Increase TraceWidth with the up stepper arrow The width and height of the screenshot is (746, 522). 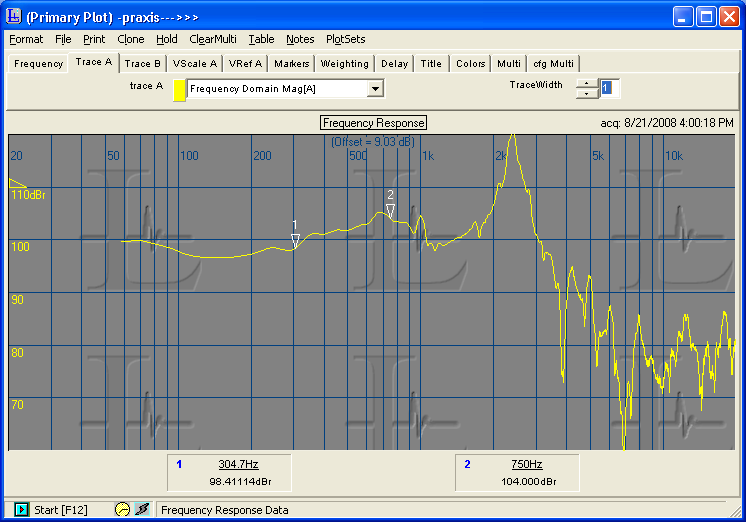(x=587, y=83)
